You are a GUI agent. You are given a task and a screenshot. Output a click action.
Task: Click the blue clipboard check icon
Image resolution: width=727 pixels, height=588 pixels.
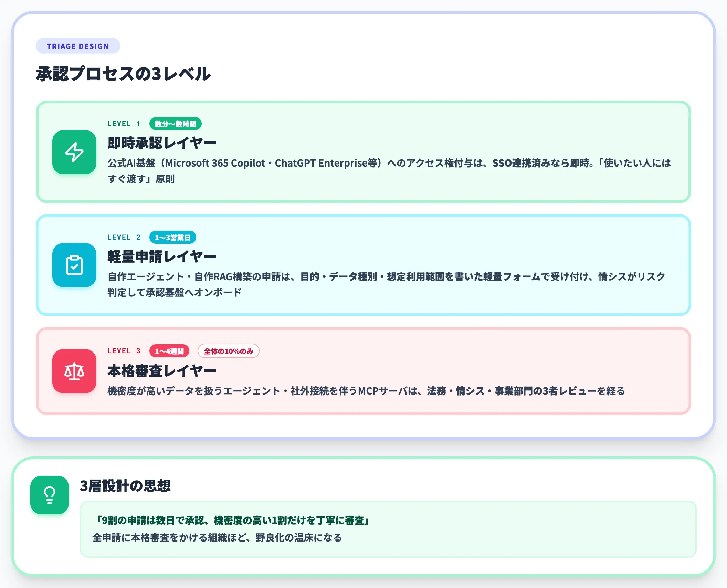(x=74, y=265)
